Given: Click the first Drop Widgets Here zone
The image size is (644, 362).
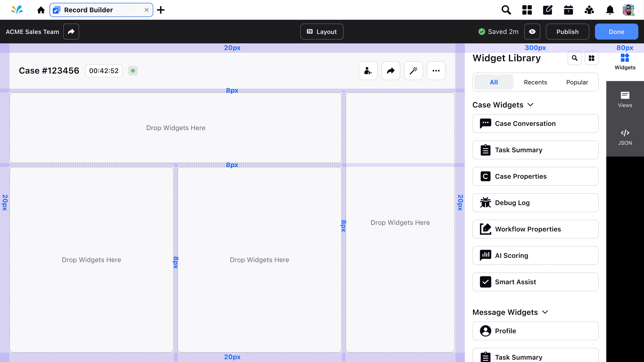Looking at the screenshot, I should pos(175,128).
